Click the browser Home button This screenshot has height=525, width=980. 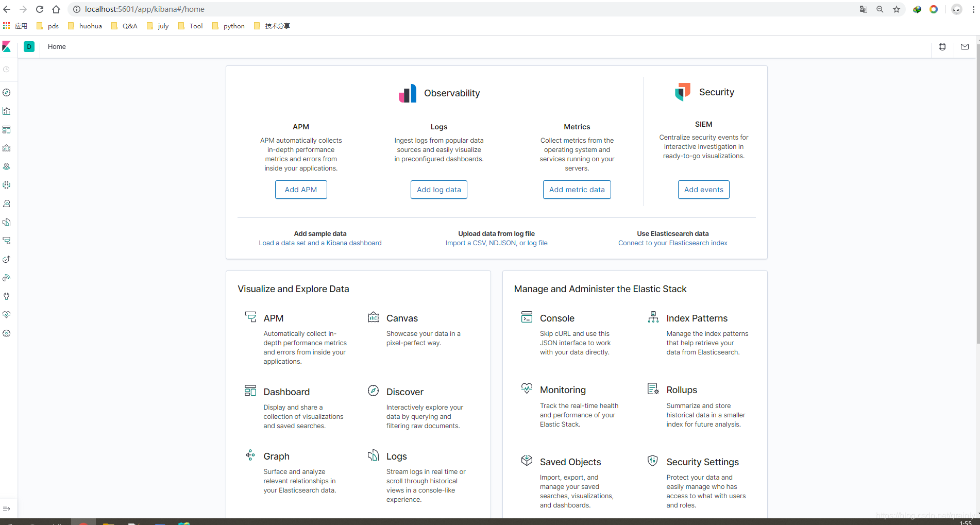[56, 9]
